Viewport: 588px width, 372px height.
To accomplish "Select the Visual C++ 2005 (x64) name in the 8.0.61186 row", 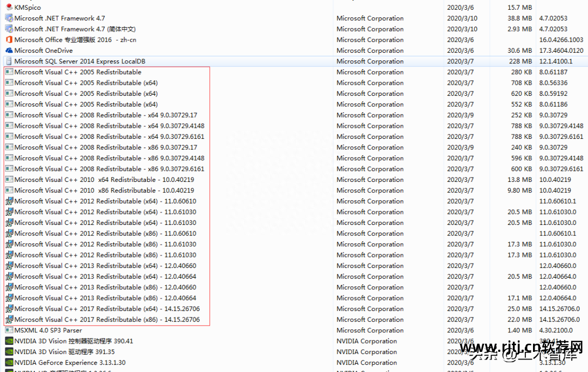I will [x=86, y=104].
